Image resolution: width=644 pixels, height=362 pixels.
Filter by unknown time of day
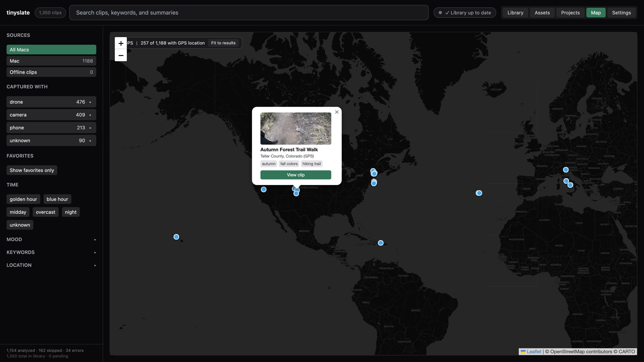pos(20,225)
